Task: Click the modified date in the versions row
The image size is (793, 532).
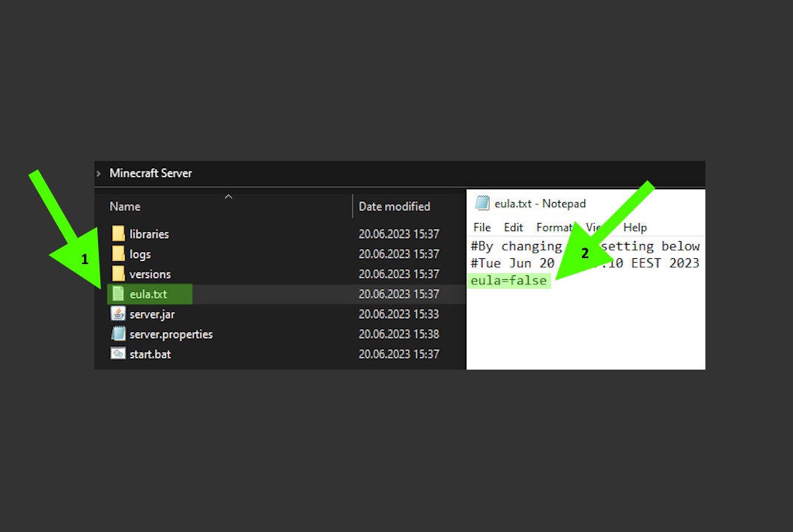Action: pyautogui.click(x=399, y=275)
